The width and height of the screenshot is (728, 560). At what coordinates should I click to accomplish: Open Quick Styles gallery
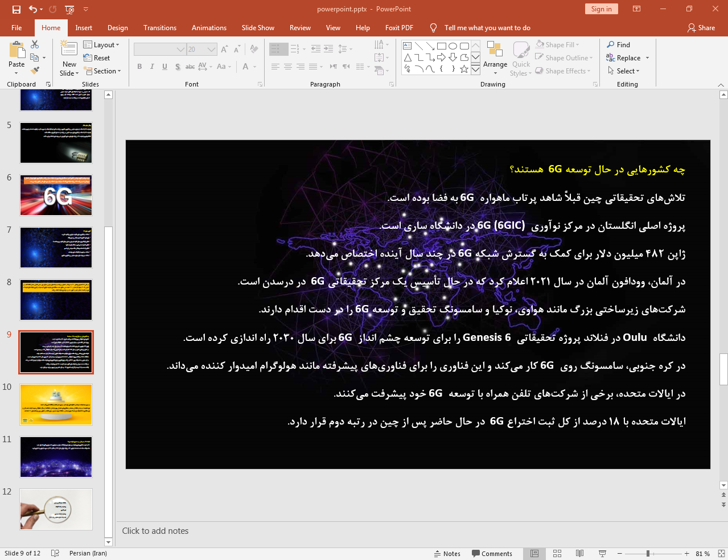pos(520,57)
